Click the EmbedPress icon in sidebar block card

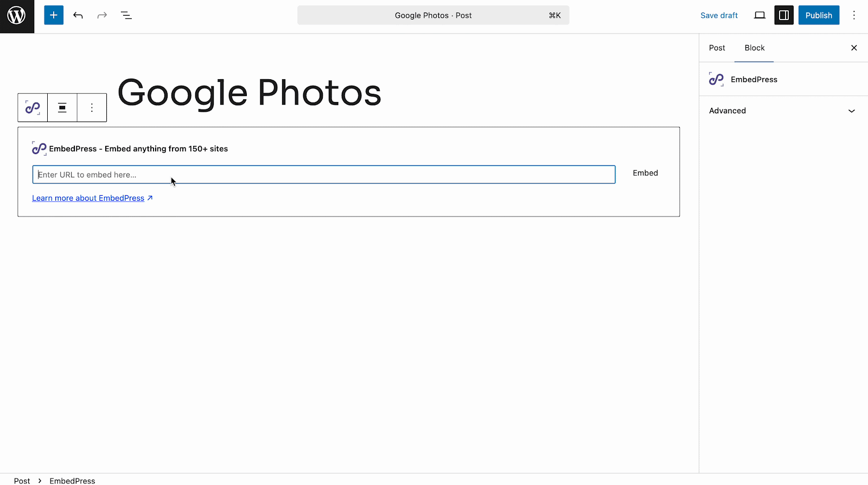pos(716,80)
